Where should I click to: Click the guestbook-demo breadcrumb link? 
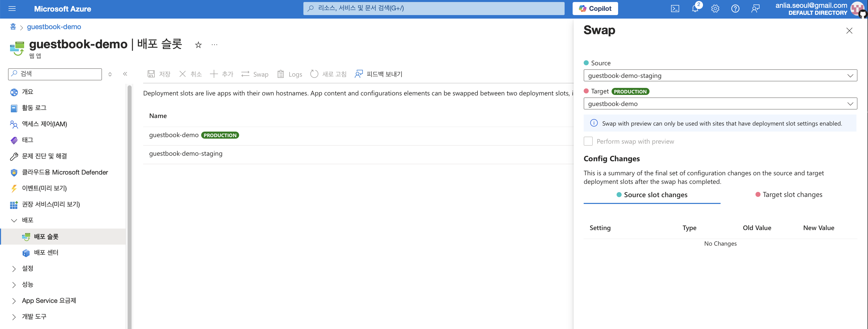(x=54, y=27)
